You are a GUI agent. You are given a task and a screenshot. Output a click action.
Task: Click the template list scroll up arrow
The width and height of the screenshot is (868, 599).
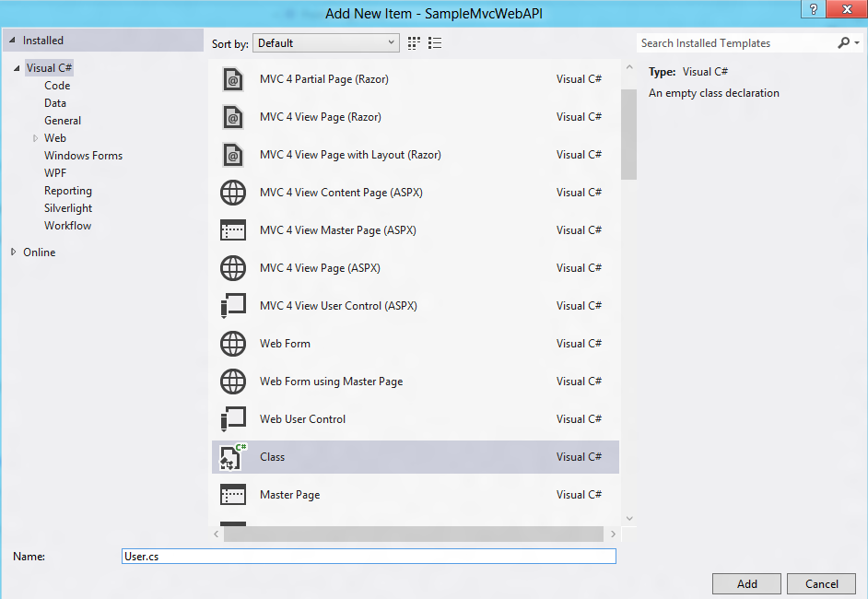pos(628,67)
